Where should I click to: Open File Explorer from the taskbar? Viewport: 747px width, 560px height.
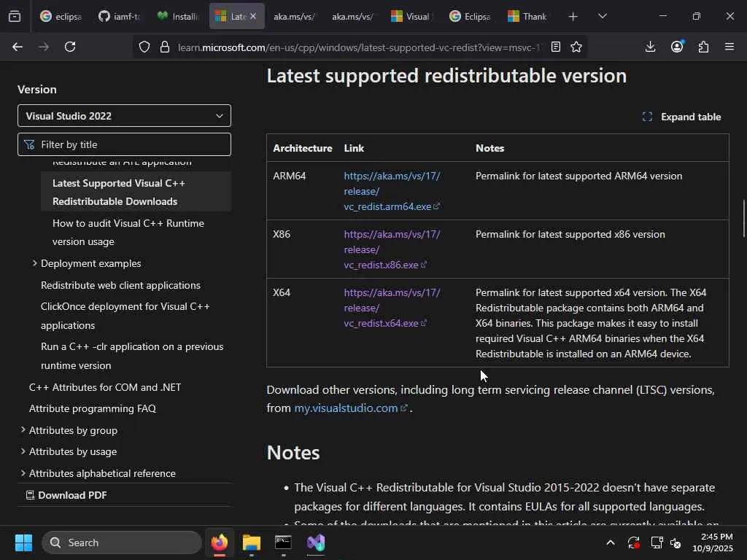(x=252, y=543)
